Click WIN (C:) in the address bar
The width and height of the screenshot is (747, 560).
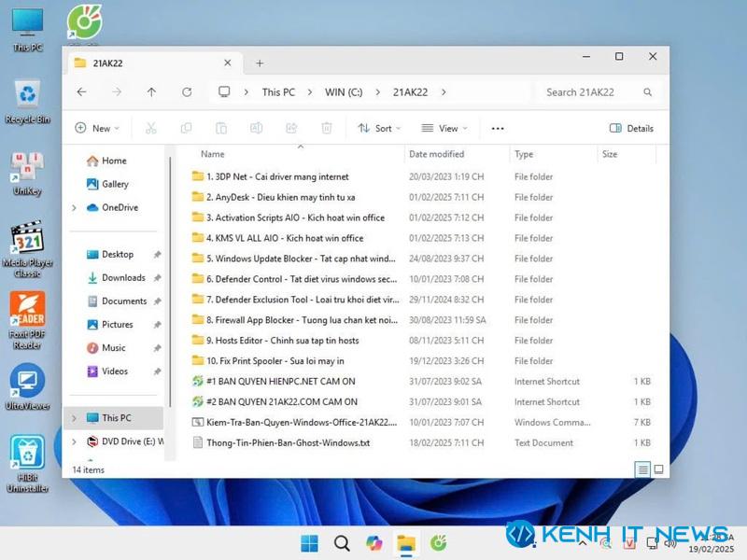(344, 91)
